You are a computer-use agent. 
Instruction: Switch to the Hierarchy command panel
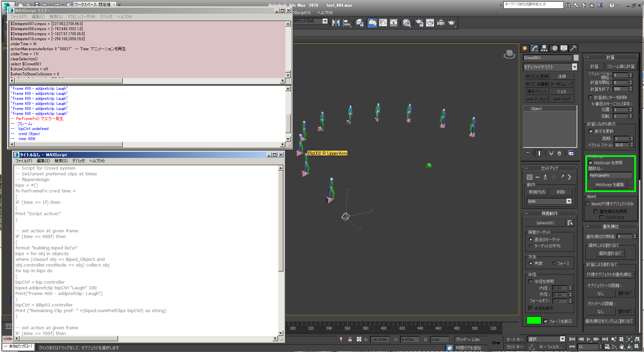coord(544,48)
